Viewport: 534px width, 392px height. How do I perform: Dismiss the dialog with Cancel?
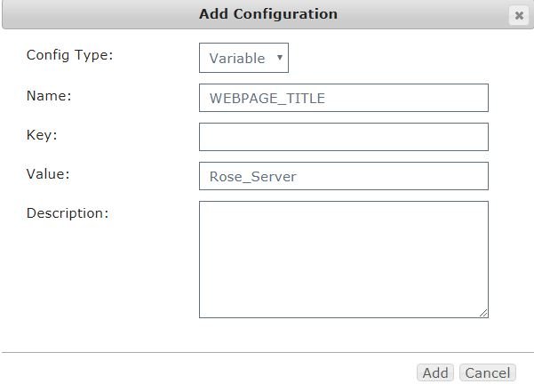(x=488, y=372)
